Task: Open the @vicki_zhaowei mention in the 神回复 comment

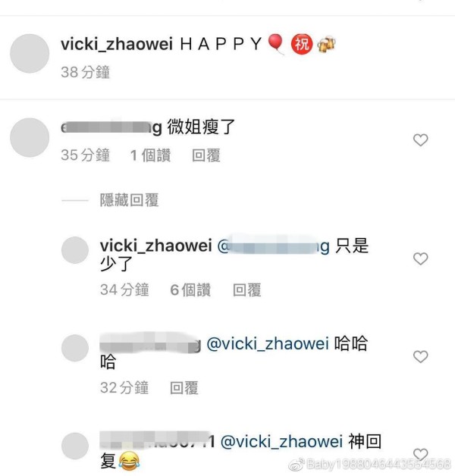Action: pos(281,442)
